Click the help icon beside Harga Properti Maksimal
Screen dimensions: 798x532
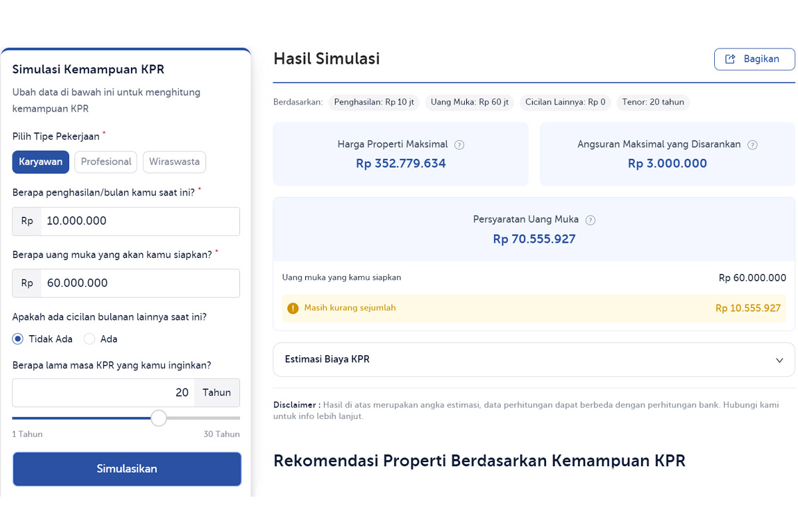click(x=462, y=144)
